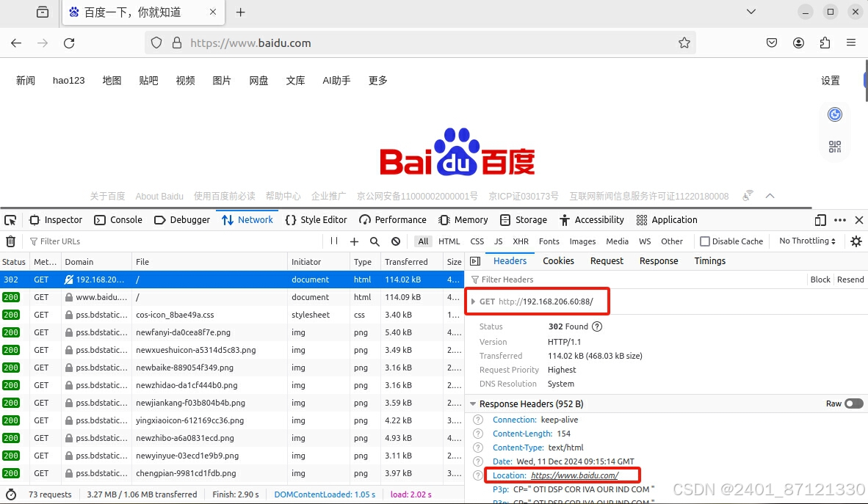868x504 pixels.
Task: Select cos-icon_8bae49a.css request row
Action: click(x=232, y=315)
